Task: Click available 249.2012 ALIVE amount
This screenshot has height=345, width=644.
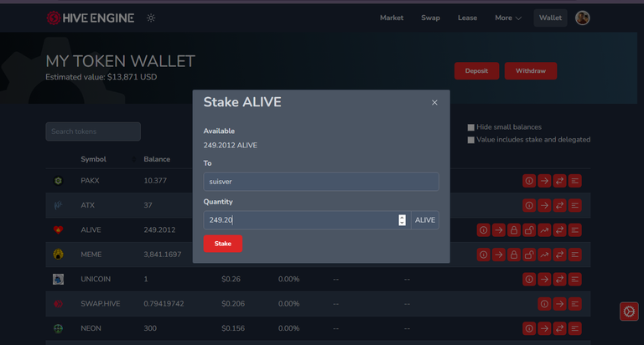Action: [x=230, y=145]
